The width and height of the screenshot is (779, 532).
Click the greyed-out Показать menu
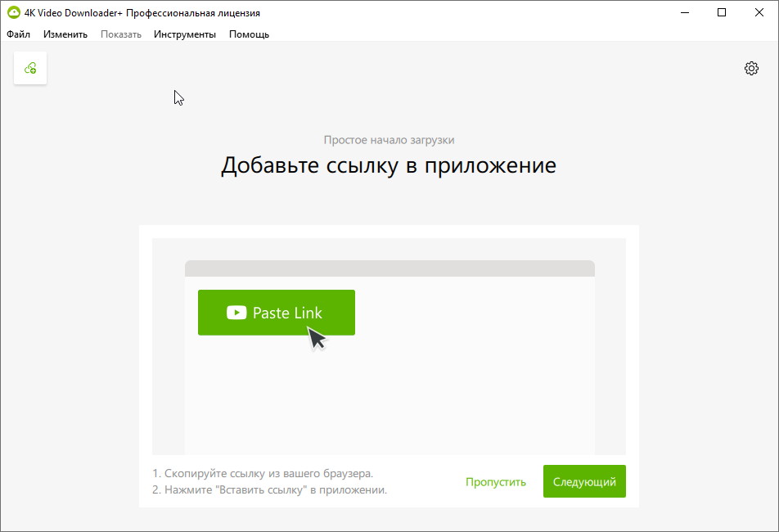click(x=121, y=34)
